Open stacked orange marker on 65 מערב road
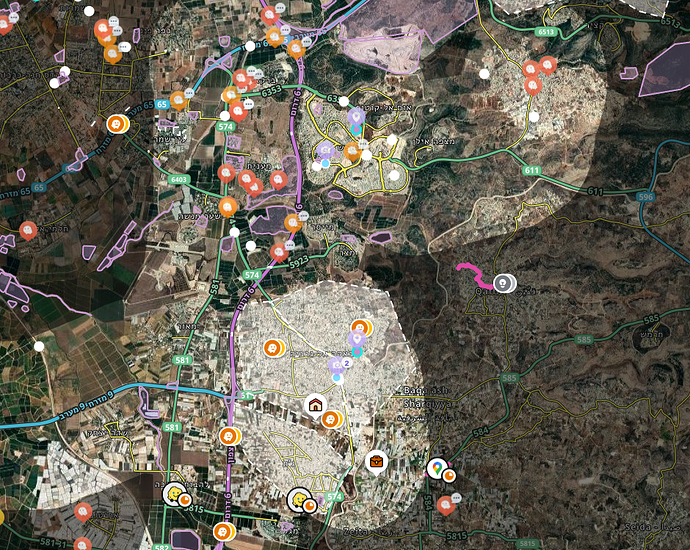This screenshot has width=690, height=550. [x=118, y=124]
